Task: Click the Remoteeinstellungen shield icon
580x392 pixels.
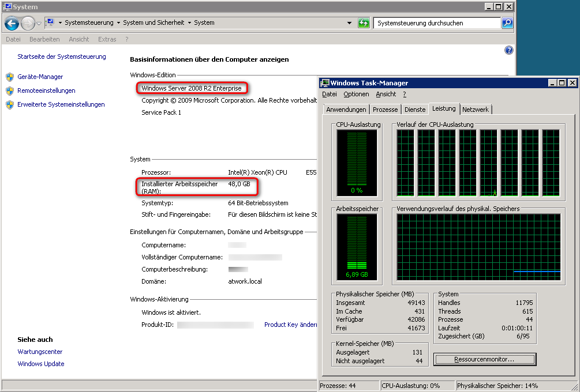Action: [x=9, y=91]
